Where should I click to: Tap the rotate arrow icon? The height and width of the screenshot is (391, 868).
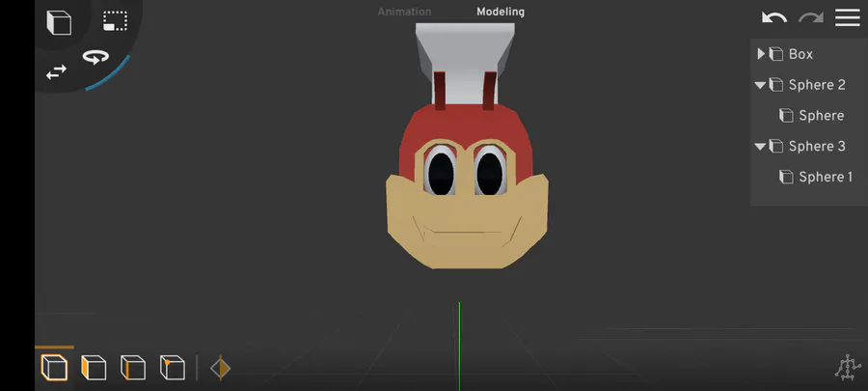(x=95, y=57)
